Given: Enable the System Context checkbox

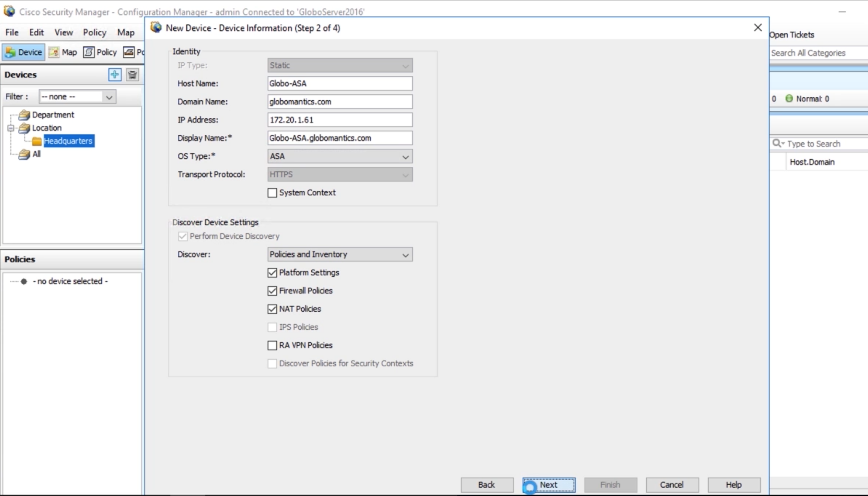Looking at the screenshot, I should point(272,193).
